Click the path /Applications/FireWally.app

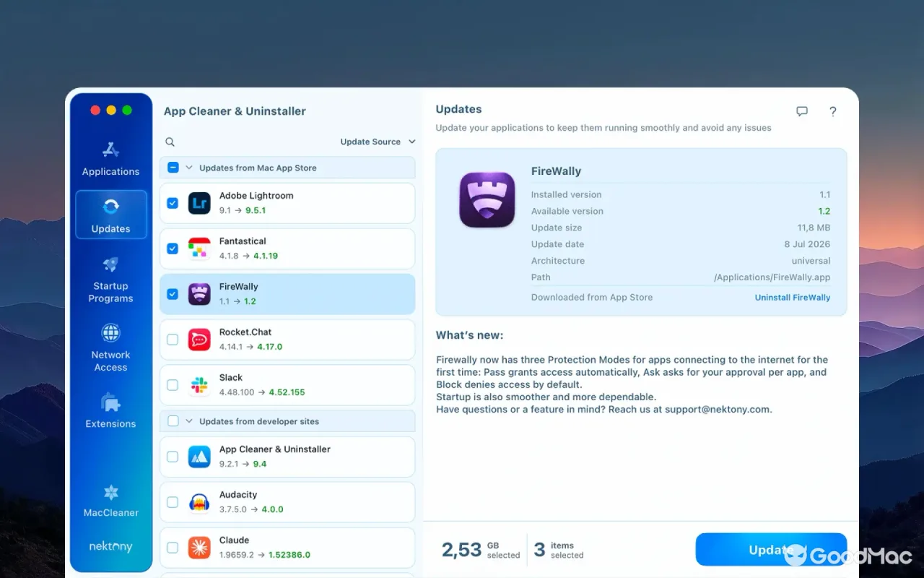772,277
